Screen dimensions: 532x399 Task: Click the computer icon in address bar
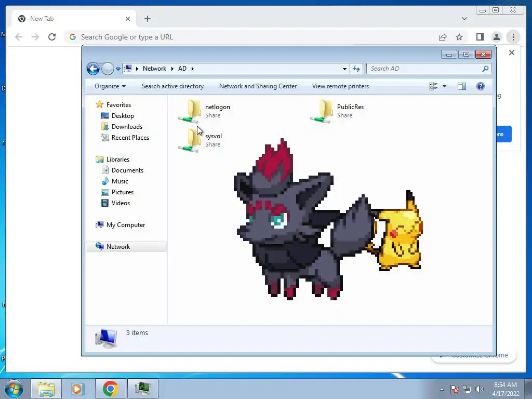(128, 69)
